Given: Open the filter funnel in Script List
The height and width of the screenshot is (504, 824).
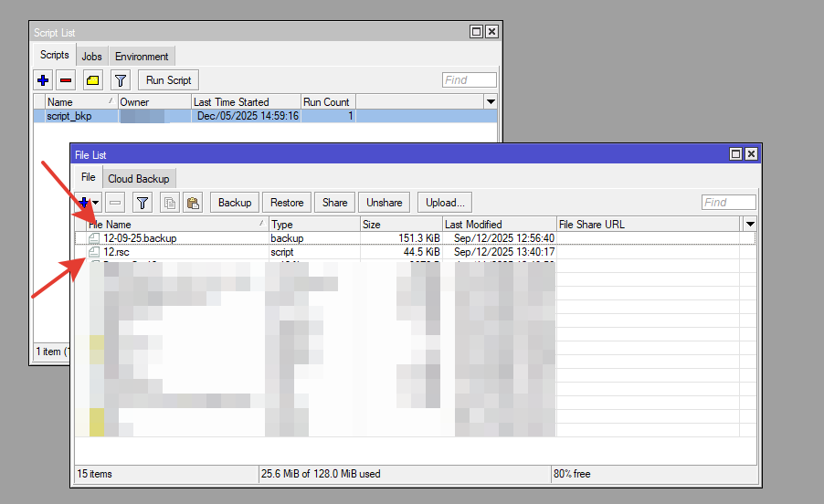Looking at the screenshot, I should click(x=121, y=80).
